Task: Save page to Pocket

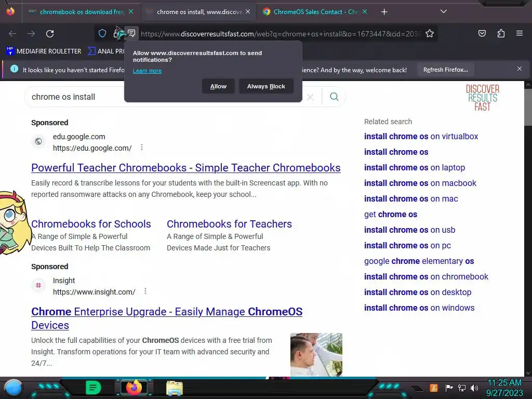Action: pyautogui.click(x=482, y=33)
